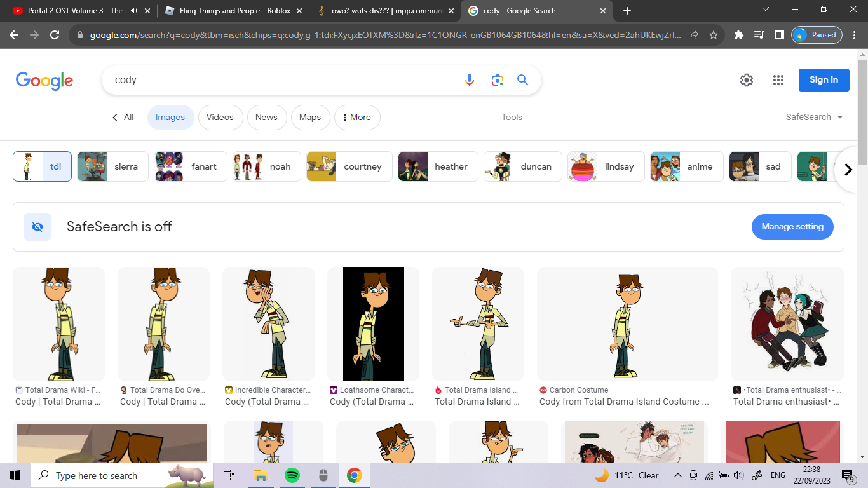Open the Chrome extensions puzzle icon
This screenshot has height=488, width=868.
(x=738, y=36)
